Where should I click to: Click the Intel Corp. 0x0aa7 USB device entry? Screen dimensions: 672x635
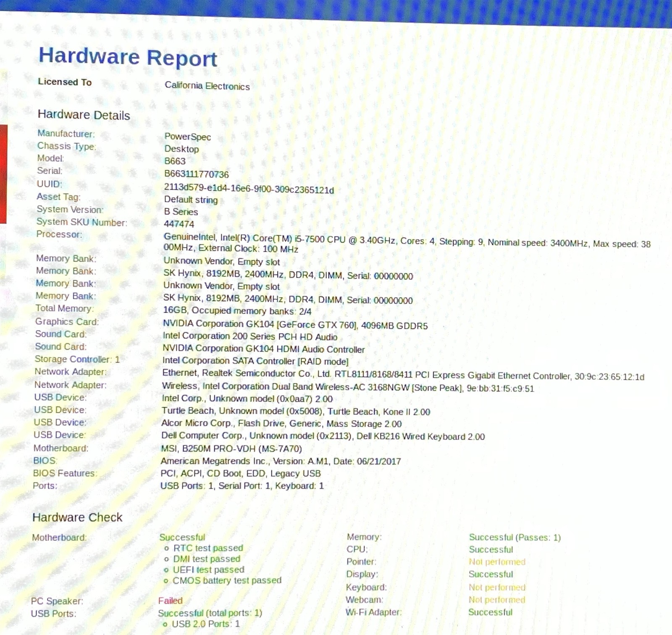point(247,398)
